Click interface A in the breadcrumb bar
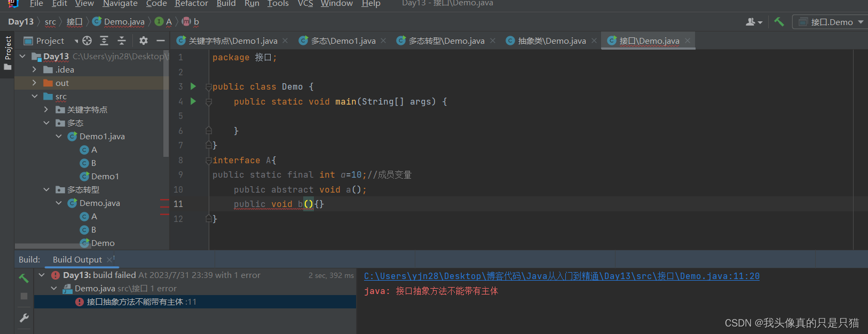This screenshot has height=334, width=868. pos(163,22)
